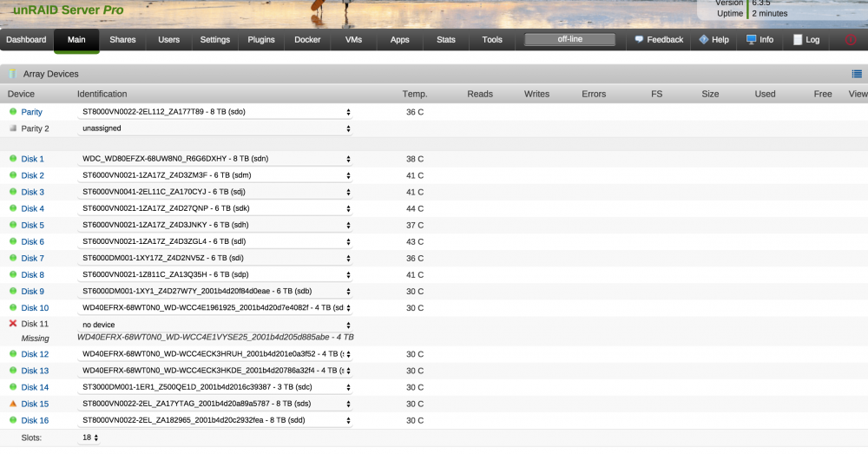Open the Stats tab
This screenshot has width=868, height=454.
[x=445, y=40]
